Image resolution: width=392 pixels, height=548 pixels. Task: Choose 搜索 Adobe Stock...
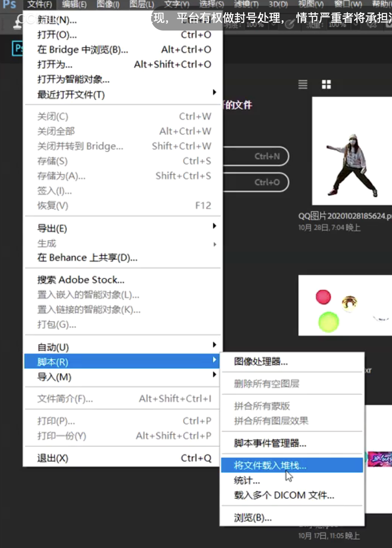(123, 280)
